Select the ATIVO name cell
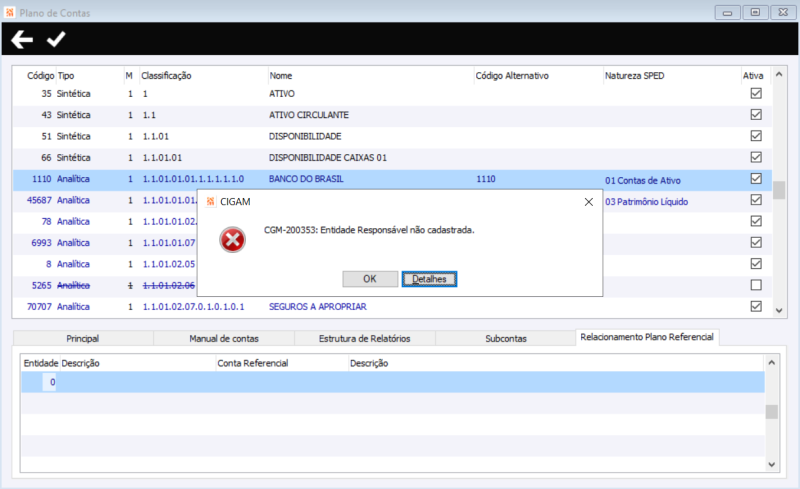 (x=282, y=93)
